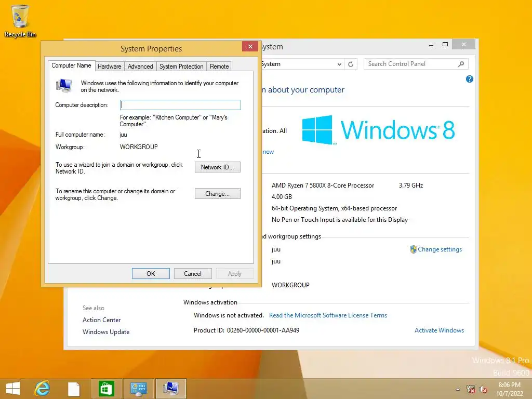Open Windows Update under See also
532x399 pixels.
click(106, 332)
